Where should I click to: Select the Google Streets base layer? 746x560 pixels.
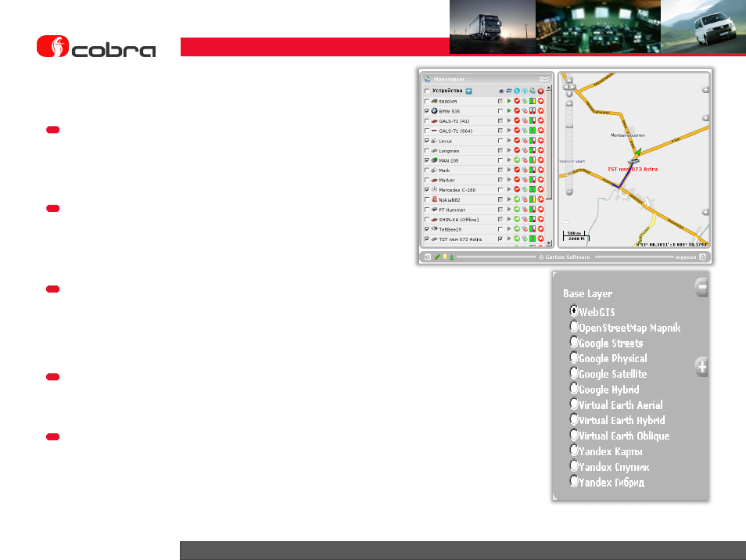point(574,342)
